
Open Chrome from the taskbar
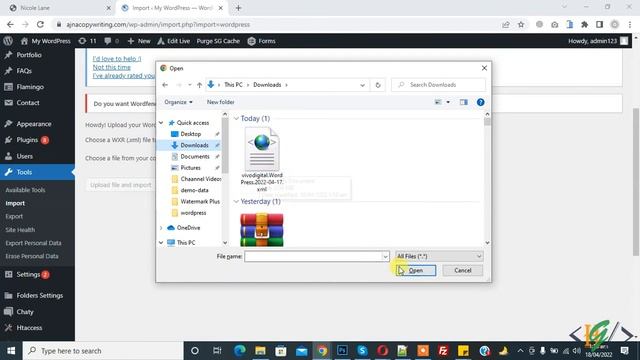pyautogui.click(x=322, y=351)
